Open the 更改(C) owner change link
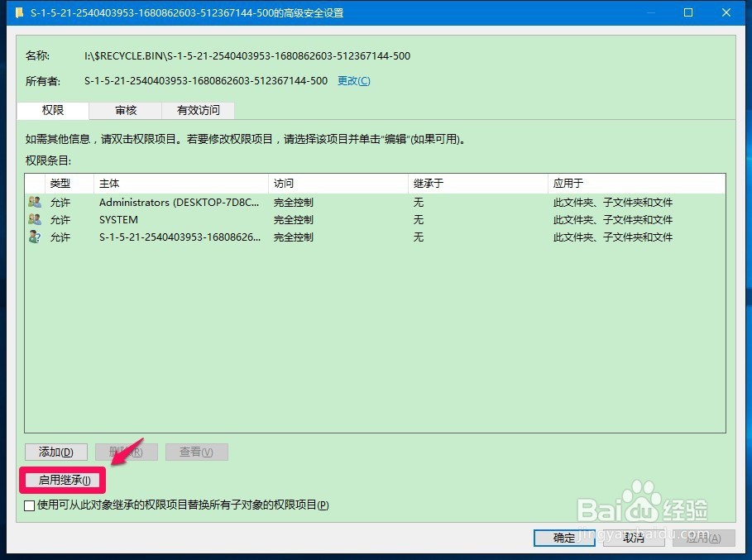The width and height of the screenshot is (752, 560). click(353, 80)
